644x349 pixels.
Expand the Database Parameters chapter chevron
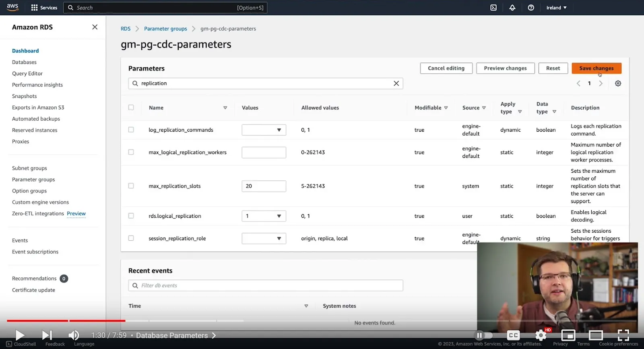[214, 335]
